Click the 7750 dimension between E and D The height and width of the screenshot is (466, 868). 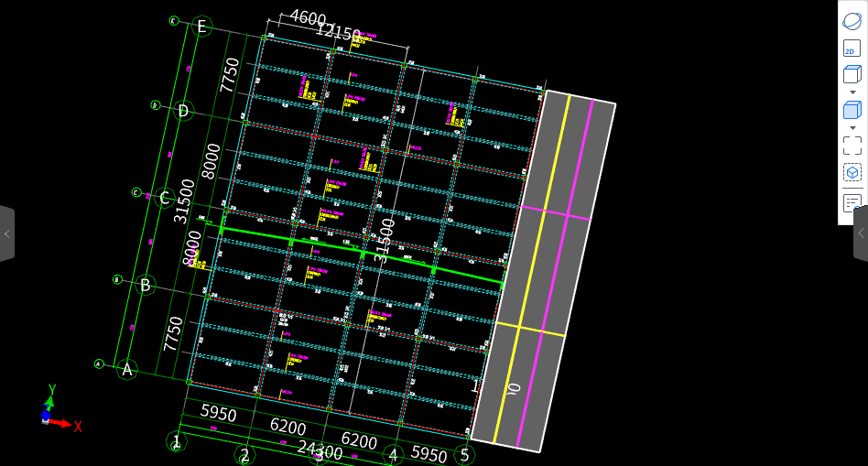click(229, 75)
